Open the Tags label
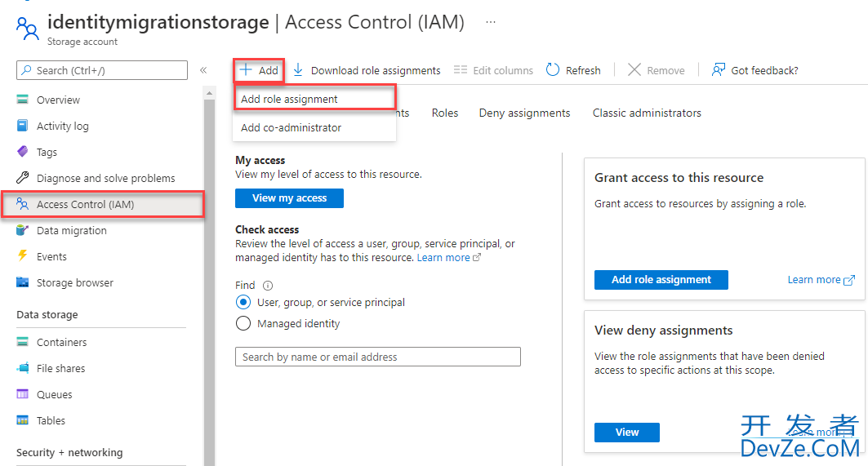Viewport: 868px width, 466px height. click(x=47, y=152)
